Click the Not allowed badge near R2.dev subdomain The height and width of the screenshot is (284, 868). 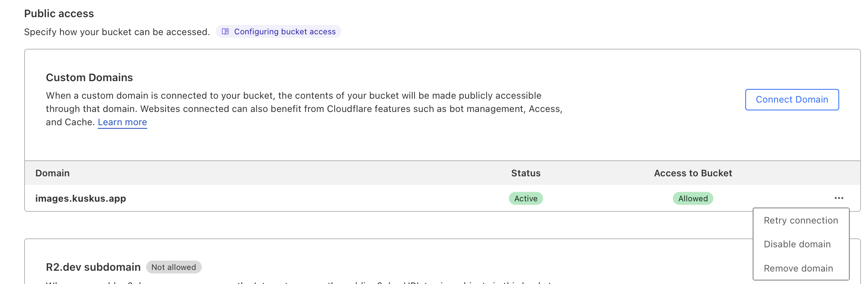point(174,267)
